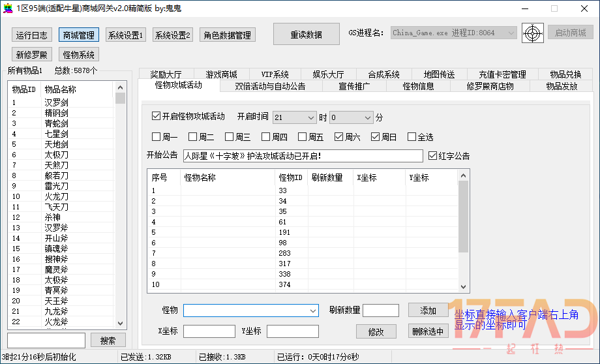Check the 全选 checkbox
The width and height of the screenshot is (600, 364).
tap(412, 137)
